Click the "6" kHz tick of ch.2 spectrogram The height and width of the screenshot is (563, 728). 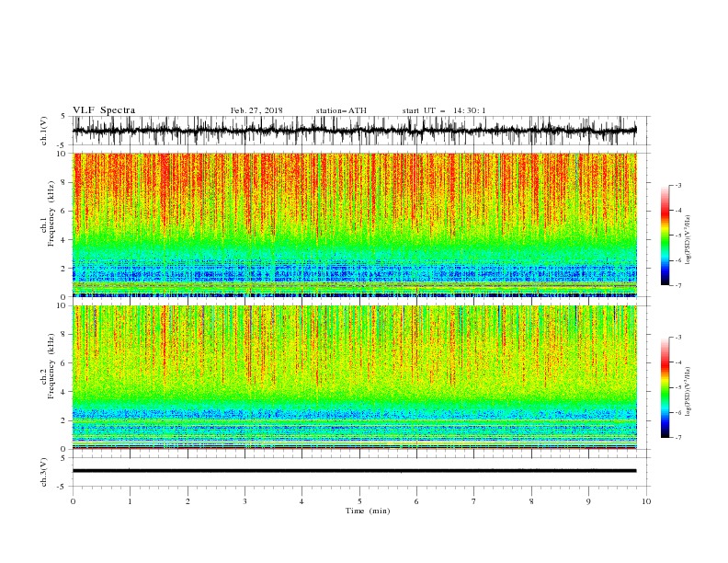pyautogui.click(x=64, y=363)
